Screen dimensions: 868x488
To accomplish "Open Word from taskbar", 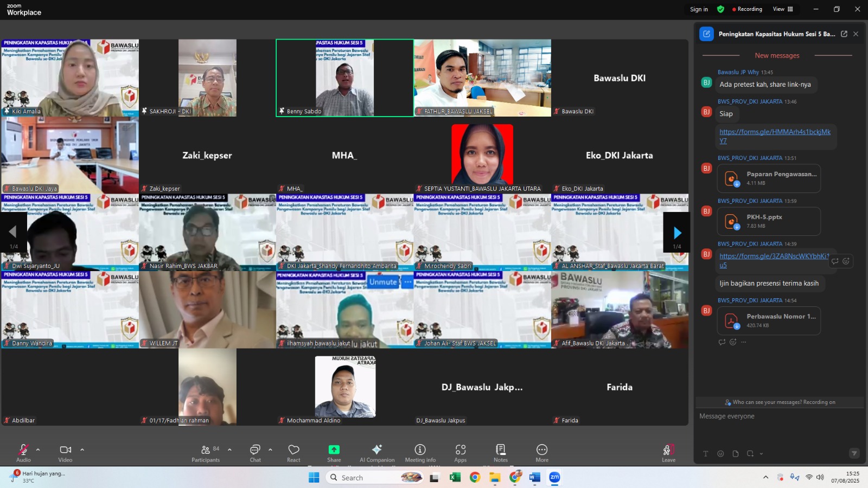I will (535, 477).
